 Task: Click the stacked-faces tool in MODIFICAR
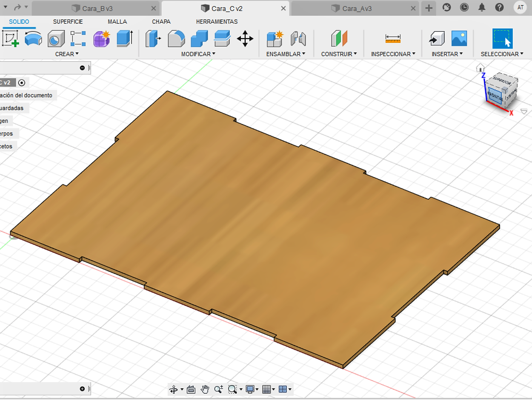(x=222, y=38)
